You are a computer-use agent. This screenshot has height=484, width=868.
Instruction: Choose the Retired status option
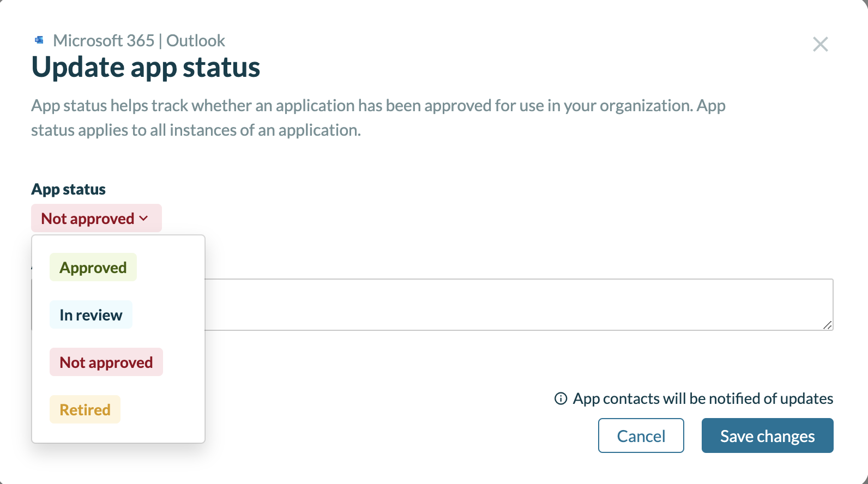tap(85, 409)
